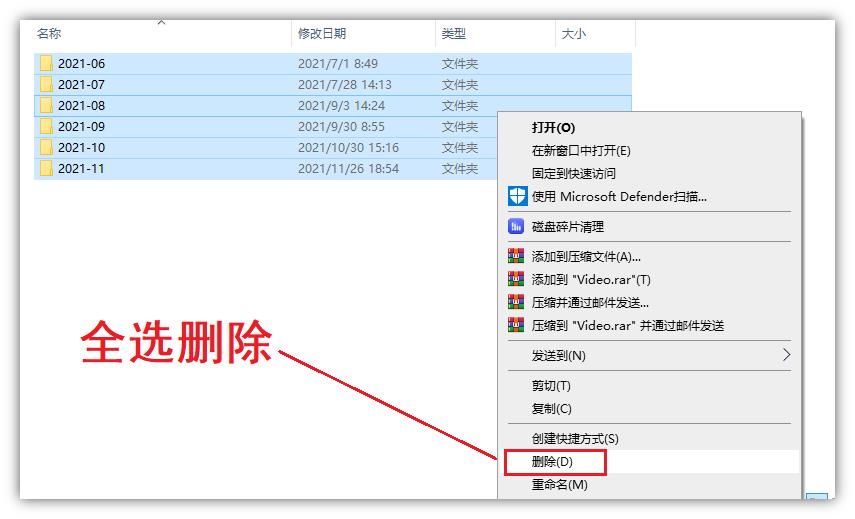The height and width of the screenshot is (519, 855).
Task: Click the 磁盘碎片清理 blue icon
Action: tap(516, 226)
